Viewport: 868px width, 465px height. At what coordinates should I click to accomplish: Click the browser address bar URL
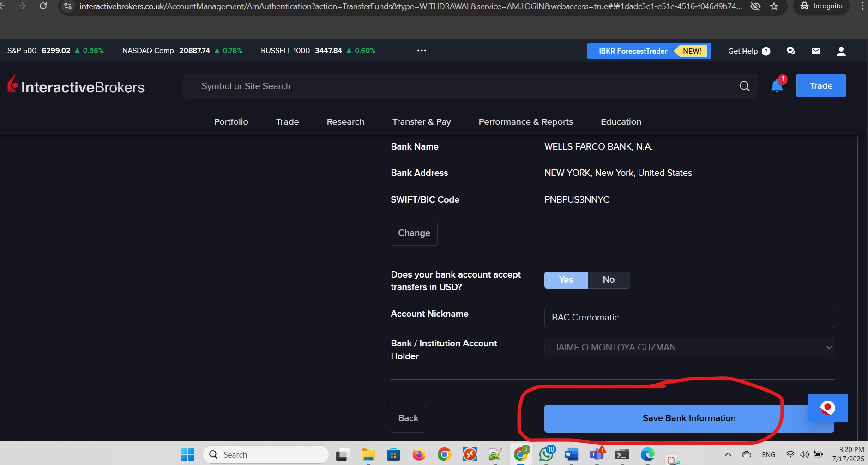pos(410,6)
